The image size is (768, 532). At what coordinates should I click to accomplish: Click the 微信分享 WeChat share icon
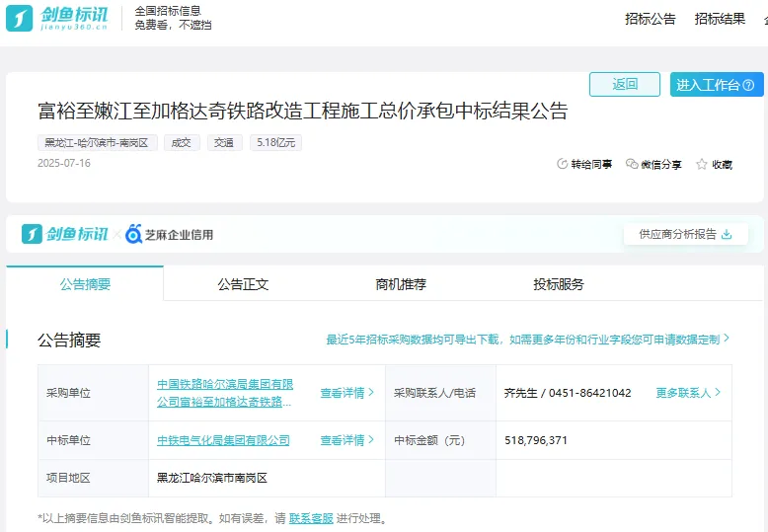(x=632, y=165)
